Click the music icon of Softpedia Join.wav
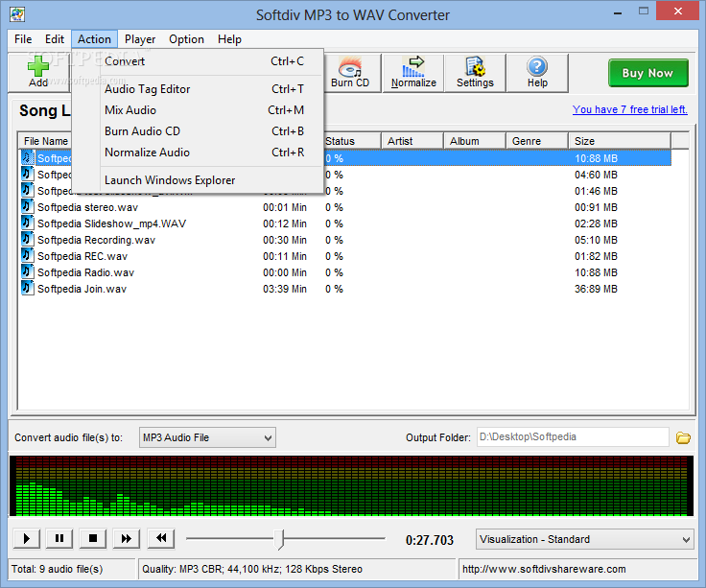Screen dimensions: 706x588 pyautogui.click(x=27, y=288)
